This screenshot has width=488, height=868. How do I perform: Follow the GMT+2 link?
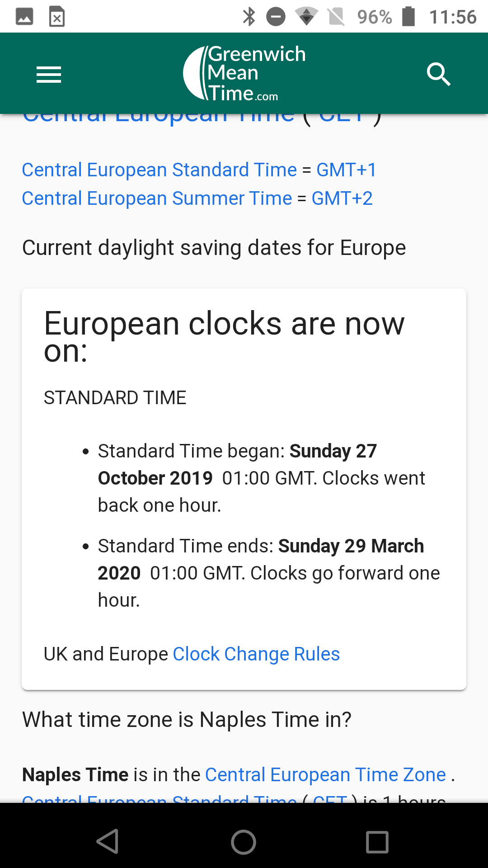pyautogui.click(x=342, y=198)
